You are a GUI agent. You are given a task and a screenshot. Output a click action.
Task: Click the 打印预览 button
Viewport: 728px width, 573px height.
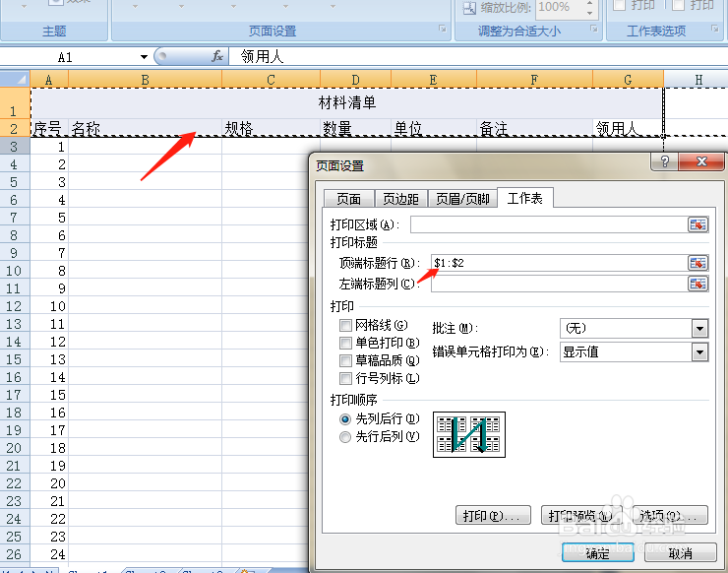click(x=579, y=515)
